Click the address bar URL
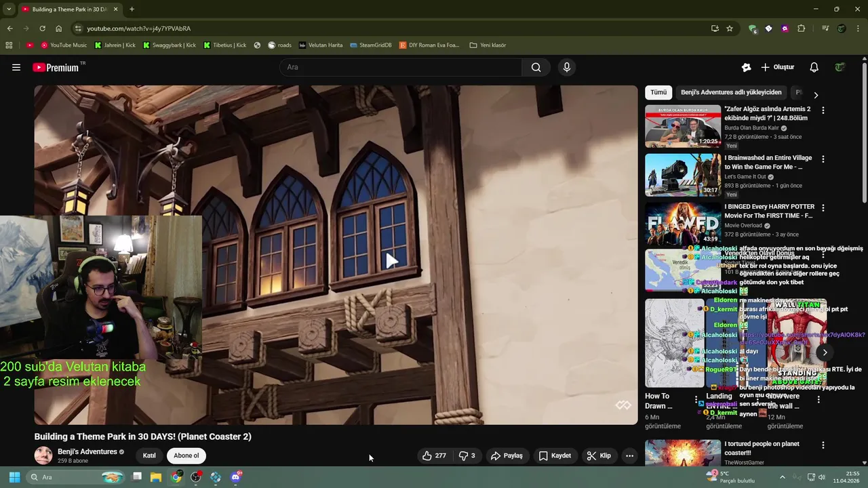Screen dimensions: 868x488 [138, 28]
